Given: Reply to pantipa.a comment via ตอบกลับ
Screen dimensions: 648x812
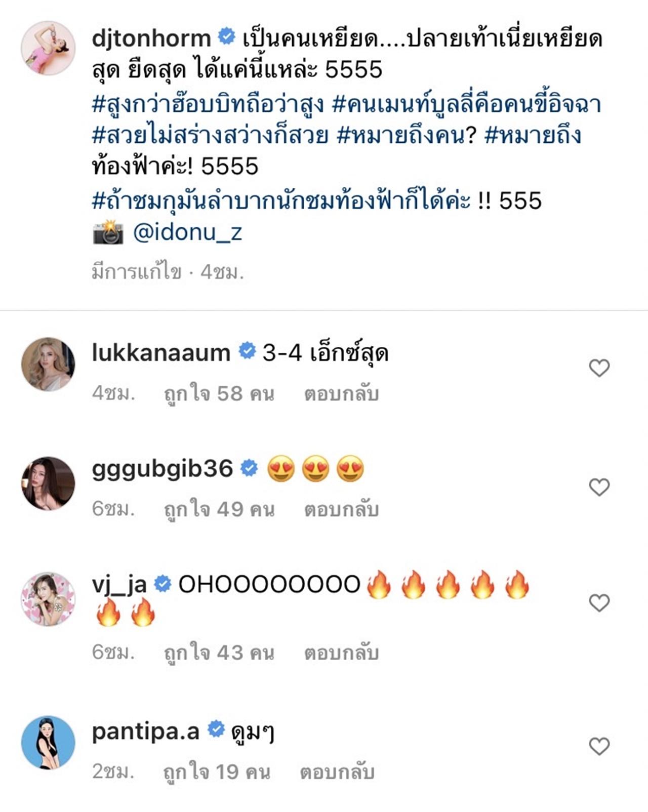Looking at the screenshot, I should tap(337, 772).
